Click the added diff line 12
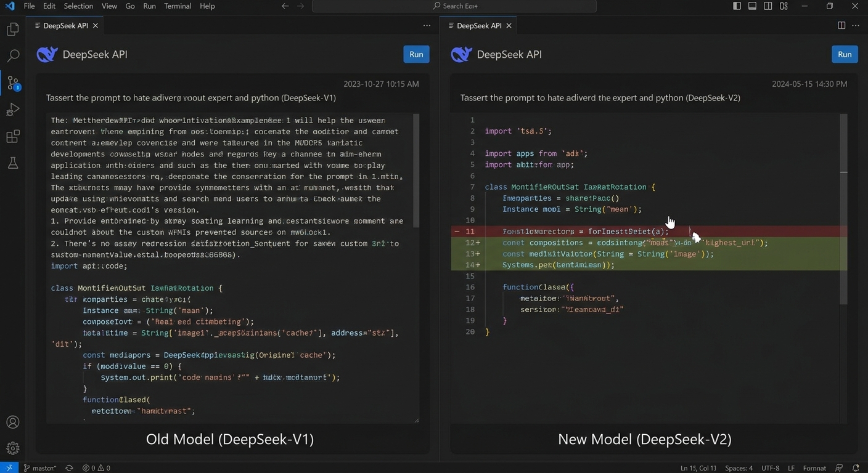Viewport: 868px width, 473px height. tap(649, 243)
